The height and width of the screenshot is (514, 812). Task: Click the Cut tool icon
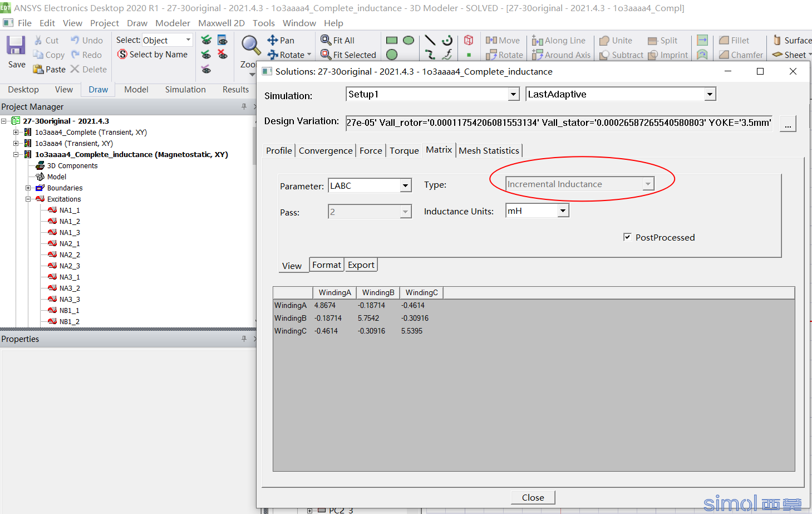pyautogui.click(x=38, y=40)
